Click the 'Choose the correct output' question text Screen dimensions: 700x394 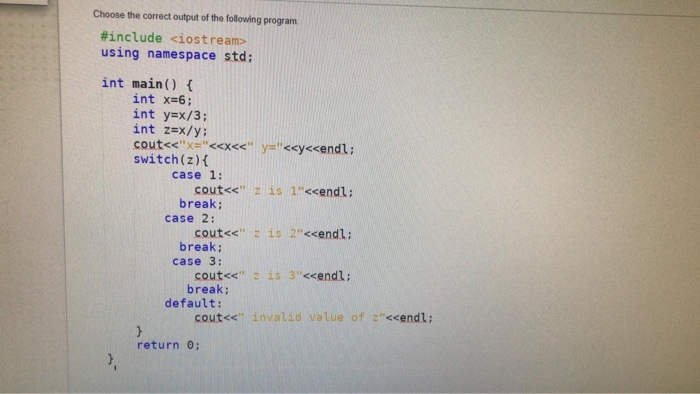(x=196, y=18)
